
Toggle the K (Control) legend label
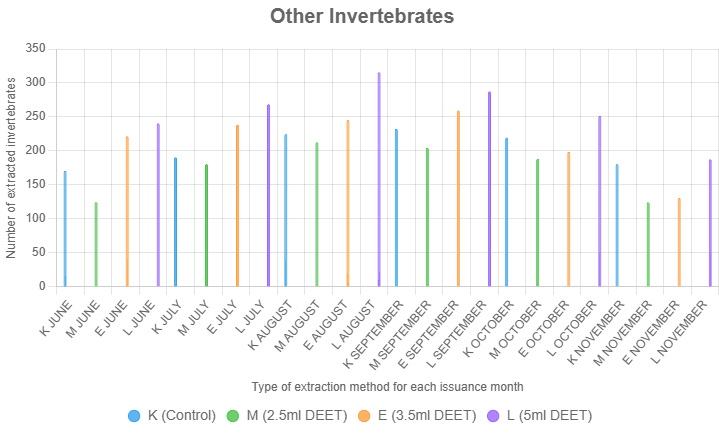(181, 415)
